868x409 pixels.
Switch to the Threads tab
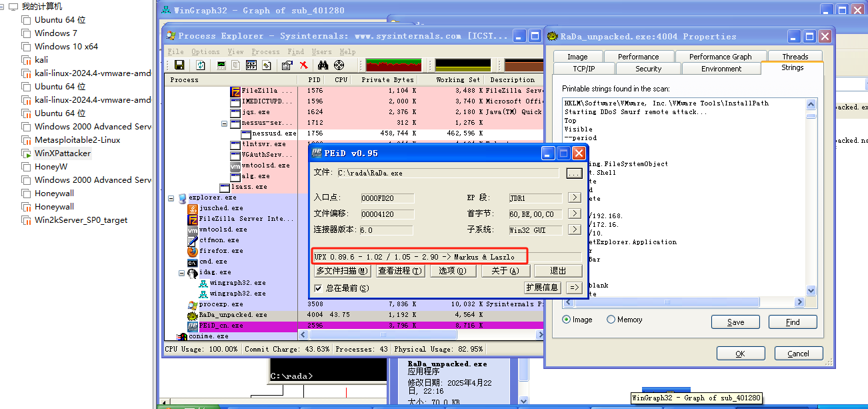pos(795,57)
